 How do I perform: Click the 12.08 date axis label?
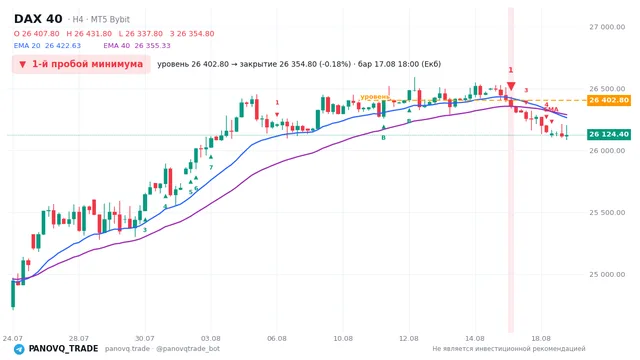click(409, 338)
